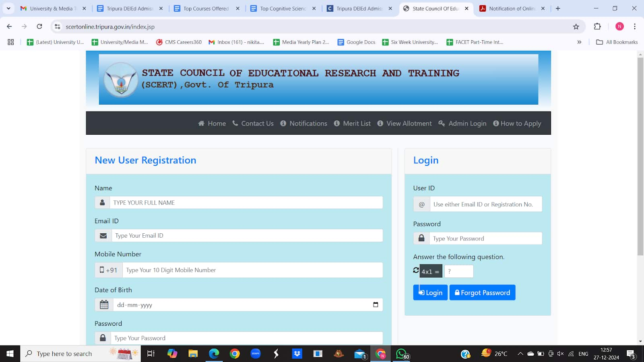This screenshot has width=644, height=362.
Task: Open the Mail app on the taskbar
Action: pyautogui.click(x=360, y=354)
